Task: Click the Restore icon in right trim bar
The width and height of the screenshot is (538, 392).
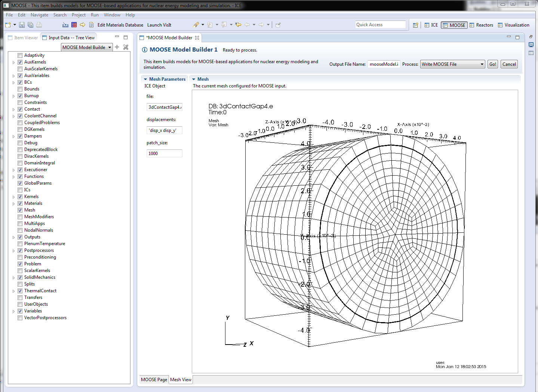Action: click(x=531, y=37)
